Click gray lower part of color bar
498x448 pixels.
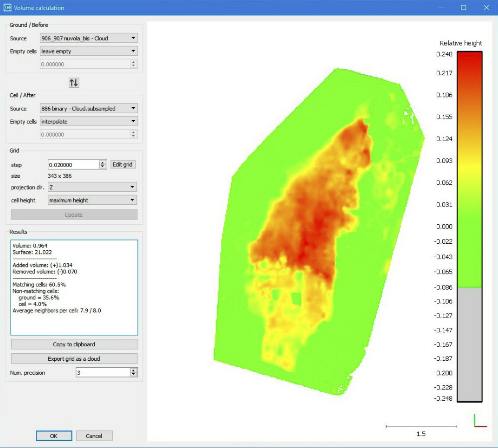pyautogui.click(x=469, y=345)
